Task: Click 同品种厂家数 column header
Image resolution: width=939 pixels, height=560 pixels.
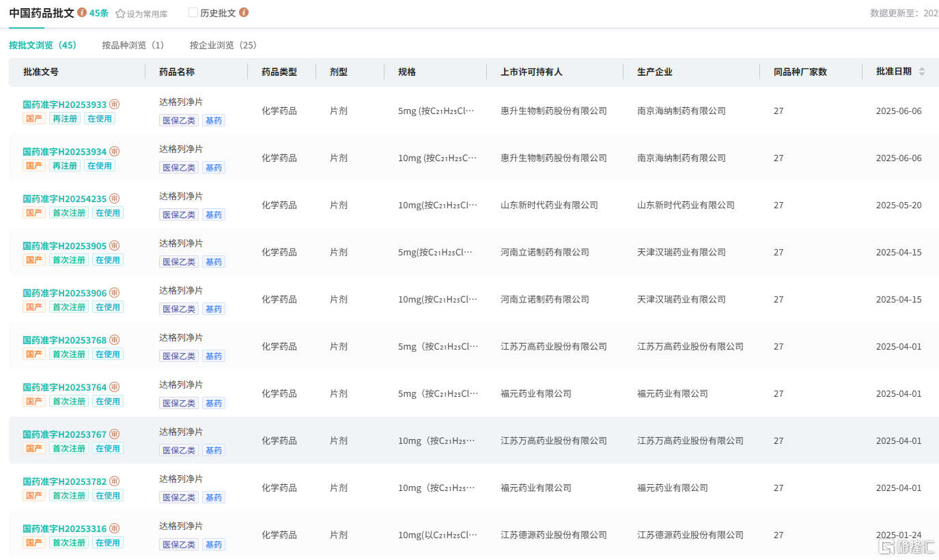Action: 800,72
